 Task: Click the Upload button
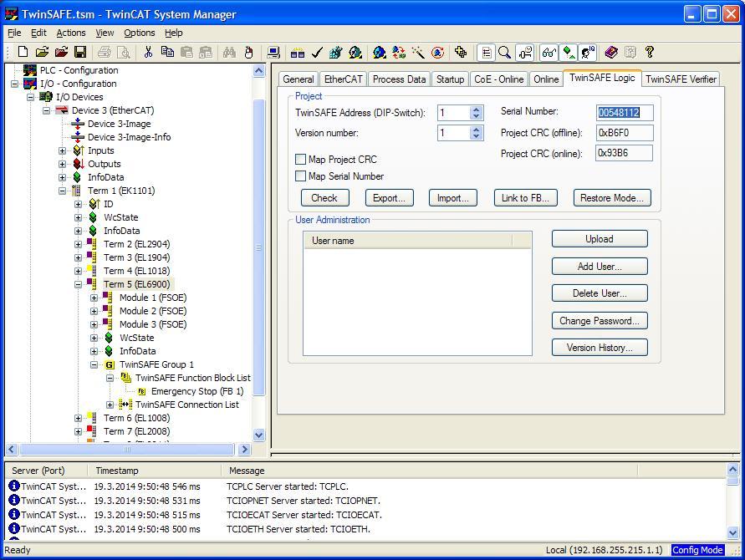[x=600, y=239]
